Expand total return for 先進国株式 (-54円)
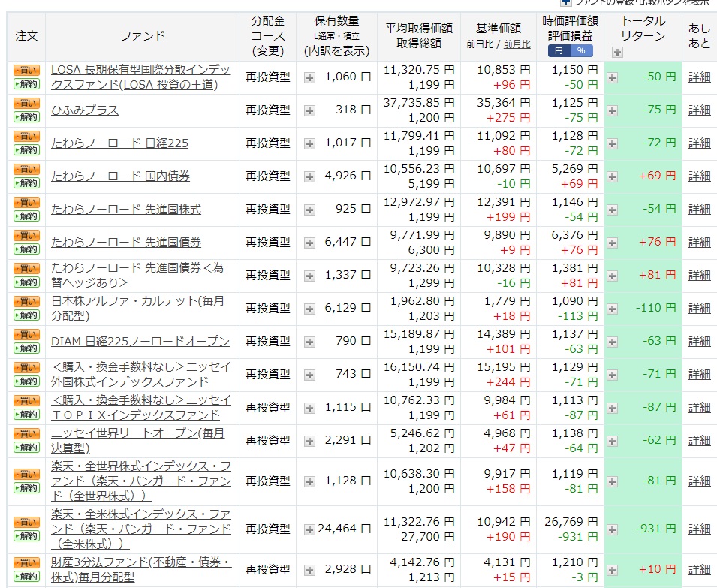 tap(613, 210)
